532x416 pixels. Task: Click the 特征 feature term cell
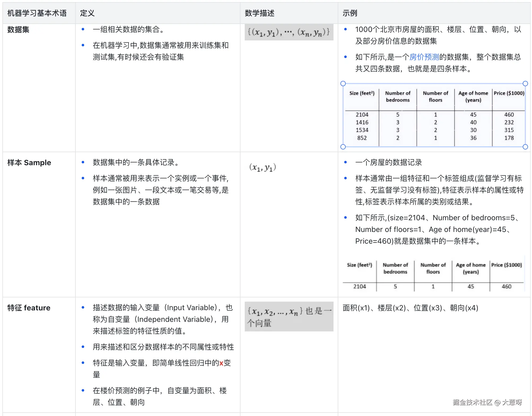[x=29, y=308]
